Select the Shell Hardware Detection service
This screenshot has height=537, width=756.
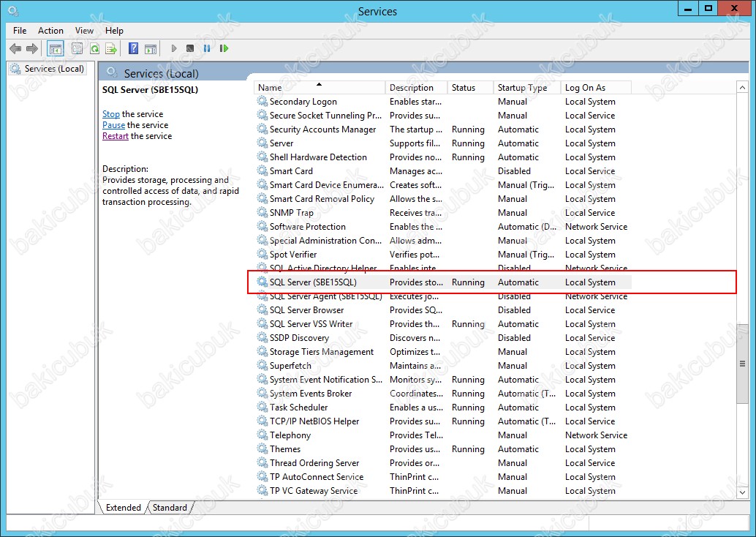coord(443,157)
